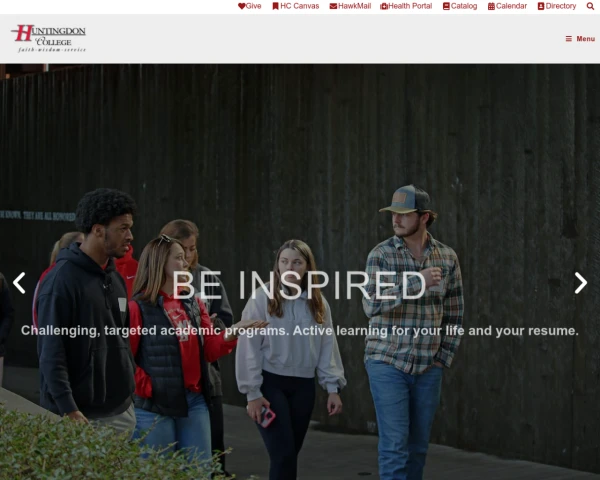Open the HC Canvas text link
600x480 pixels.
pos(300,6)
